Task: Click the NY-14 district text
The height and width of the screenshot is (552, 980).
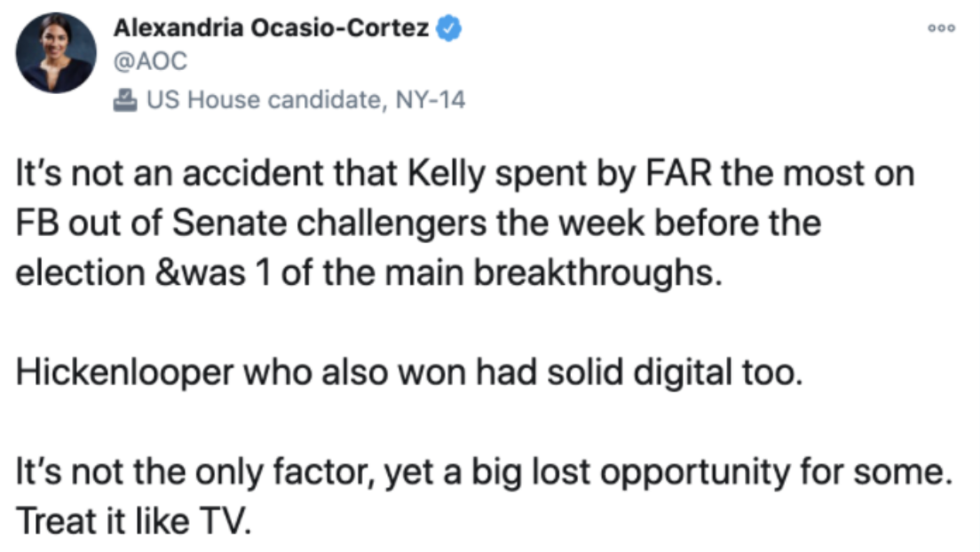Action: point(431,100)
